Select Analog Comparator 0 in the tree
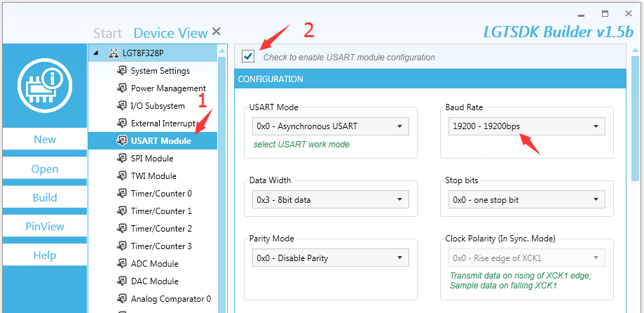Viewport: 644px width, 313px height. click(171, 298)
